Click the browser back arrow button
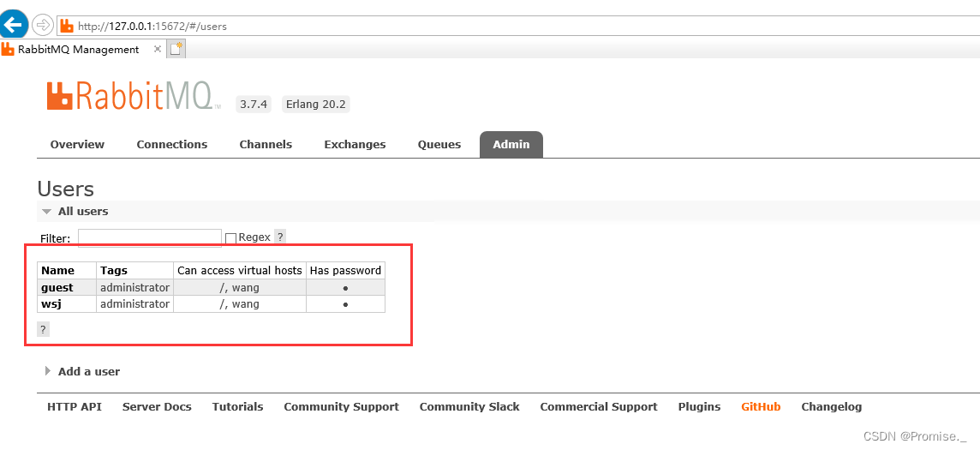The height and width of the screenshot is (450, 980). coord(13,24)
